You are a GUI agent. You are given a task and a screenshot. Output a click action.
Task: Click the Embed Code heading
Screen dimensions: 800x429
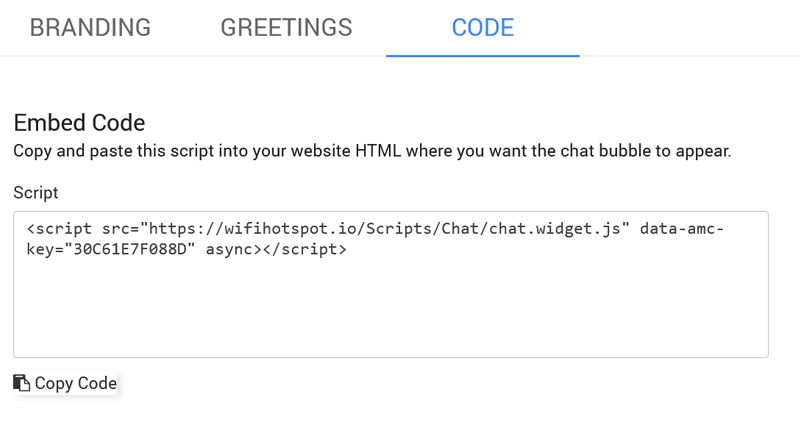click(x=79, y=123)
